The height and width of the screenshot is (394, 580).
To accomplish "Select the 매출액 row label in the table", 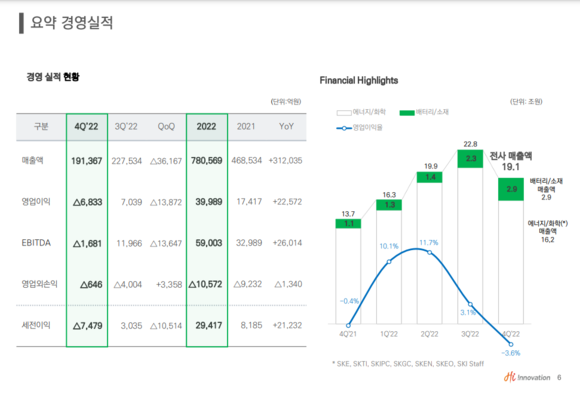I will [x=33, y=160].
